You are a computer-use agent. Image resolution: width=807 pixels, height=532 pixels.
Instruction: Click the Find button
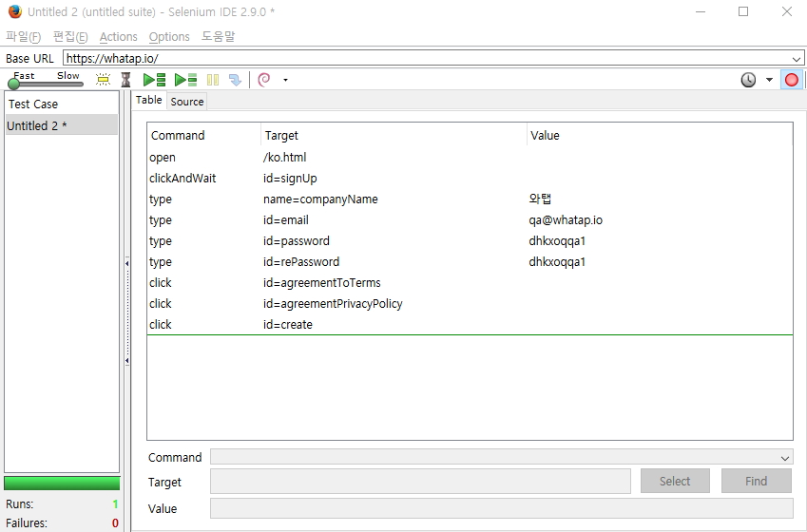[756, 481]
